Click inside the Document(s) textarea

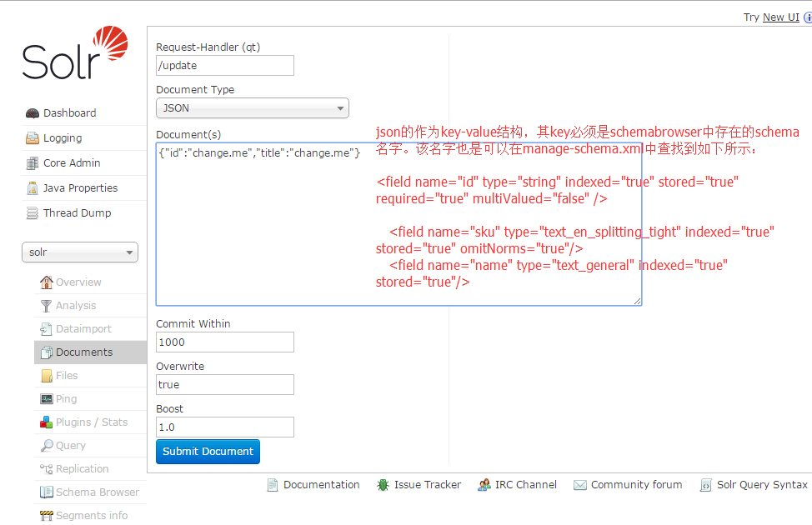398,224
